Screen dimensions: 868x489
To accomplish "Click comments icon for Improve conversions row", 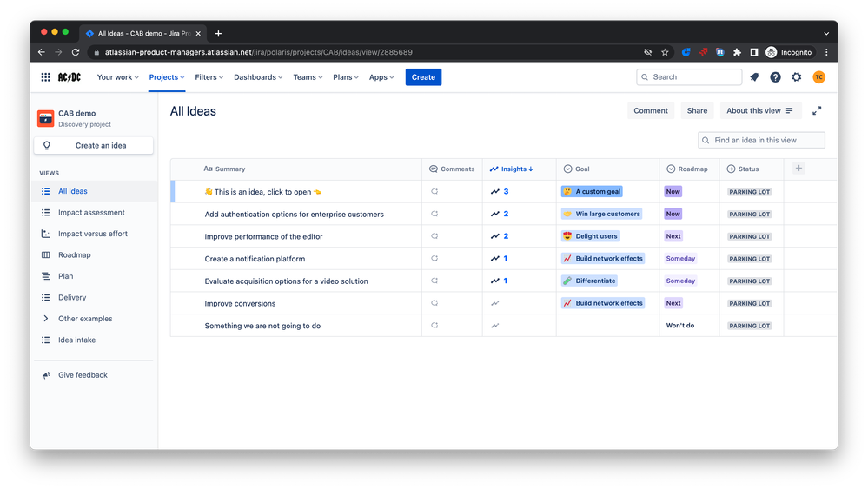I will pos(434,303).
